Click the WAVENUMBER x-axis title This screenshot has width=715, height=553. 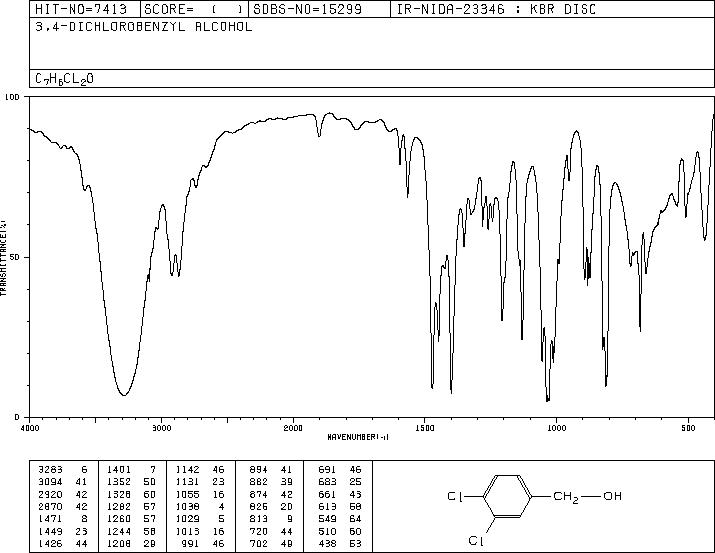point(358,437)
